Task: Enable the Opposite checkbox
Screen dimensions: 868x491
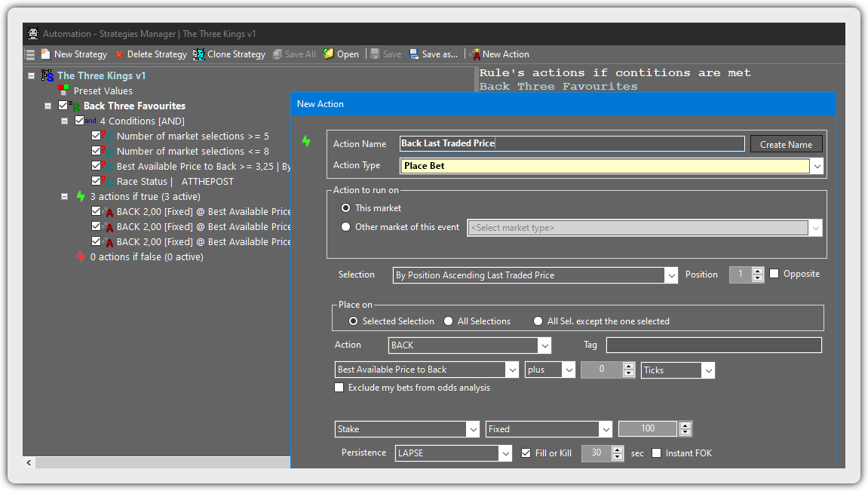Action: coord(774,274)
